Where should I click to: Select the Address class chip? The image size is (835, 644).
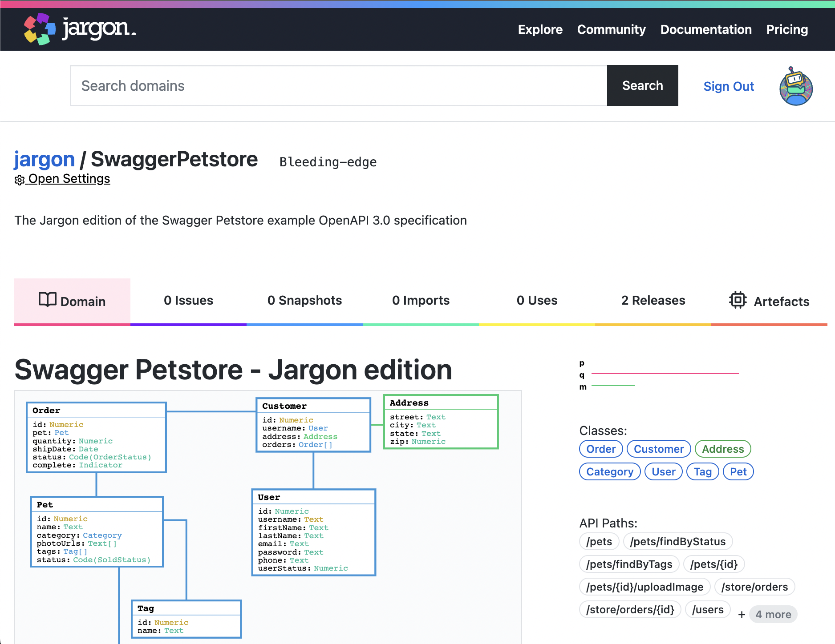tap(723, 449)
